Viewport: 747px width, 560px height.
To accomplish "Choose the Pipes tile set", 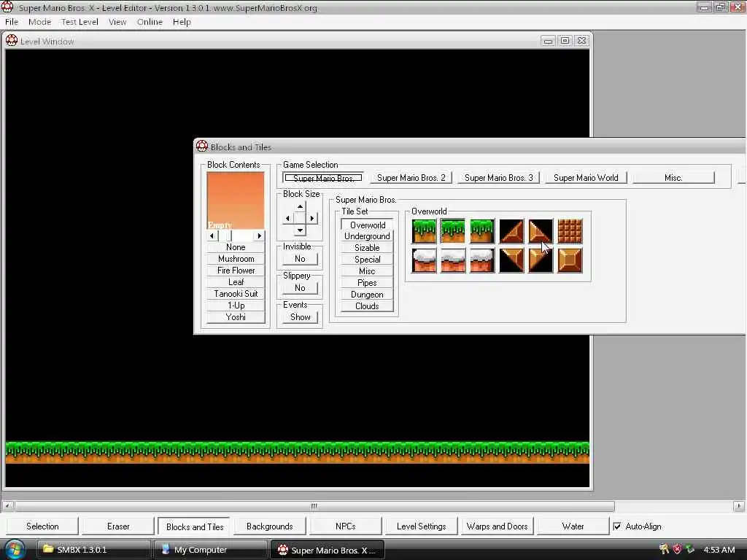I will point(368,283).
